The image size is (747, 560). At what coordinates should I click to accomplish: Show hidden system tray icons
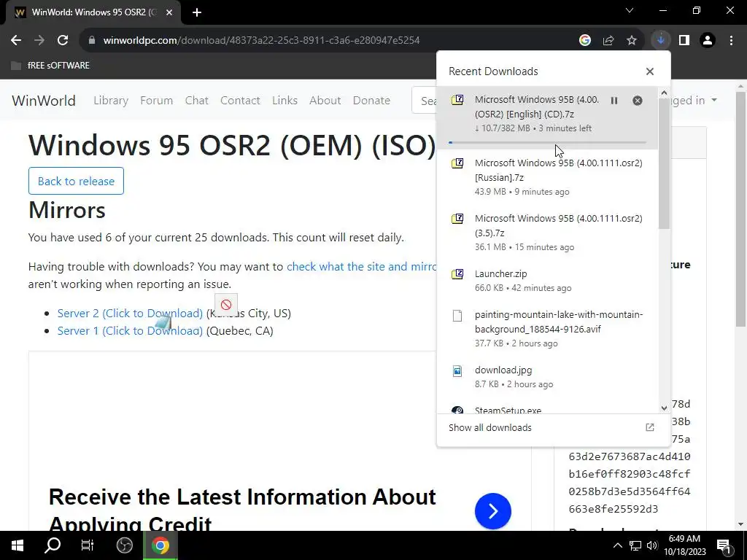pyautogui.click(x=617, y=545)
